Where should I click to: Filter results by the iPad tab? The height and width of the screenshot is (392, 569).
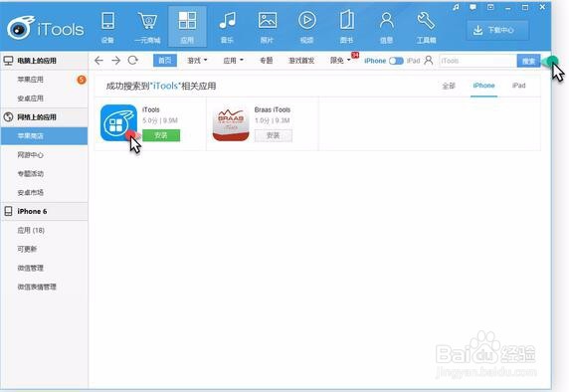(519, 86)
